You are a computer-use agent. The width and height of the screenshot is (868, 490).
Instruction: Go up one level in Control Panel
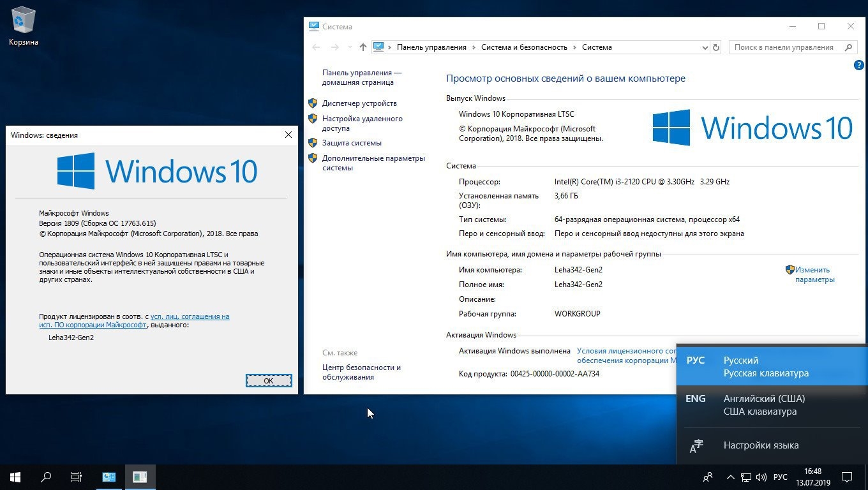click(363, 47)
